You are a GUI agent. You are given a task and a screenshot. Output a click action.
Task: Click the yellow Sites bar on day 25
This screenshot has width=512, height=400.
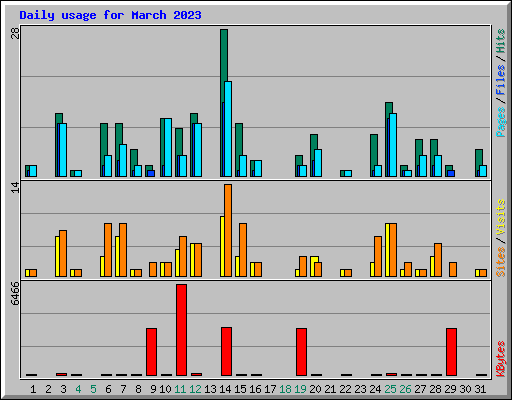point(387,250)
